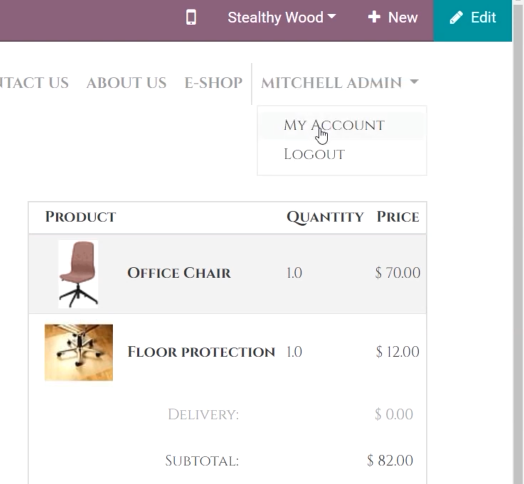Click the plus icon beside New
Viewport: 524px width, 484px height.
tap(374, 17)
